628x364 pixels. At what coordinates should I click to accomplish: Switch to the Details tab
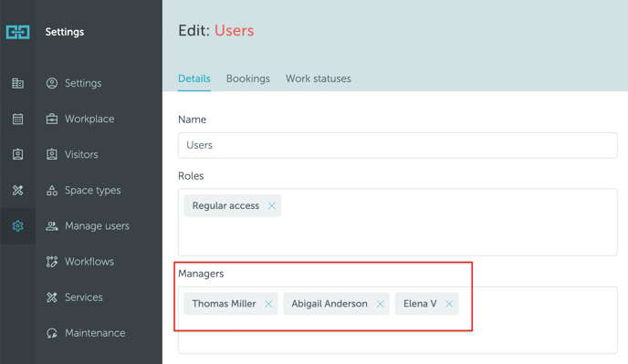[x=194, y=78]
